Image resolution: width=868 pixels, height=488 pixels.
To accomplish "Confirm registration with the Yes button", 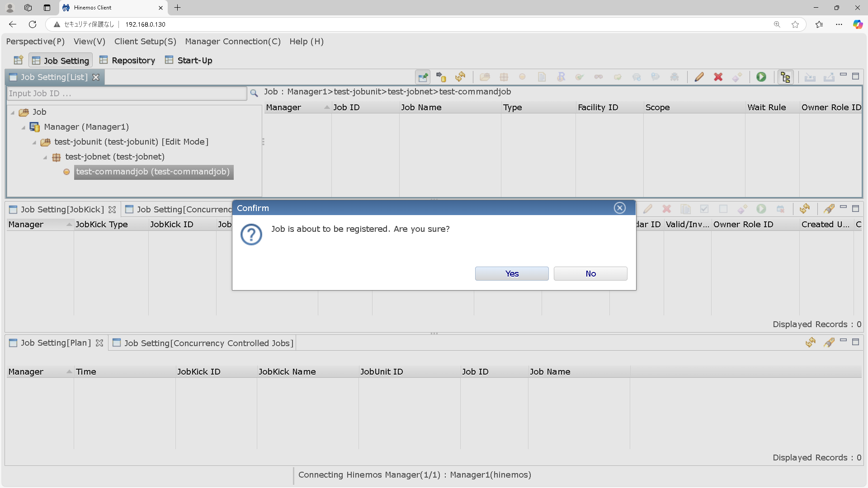I will (511, 273).
